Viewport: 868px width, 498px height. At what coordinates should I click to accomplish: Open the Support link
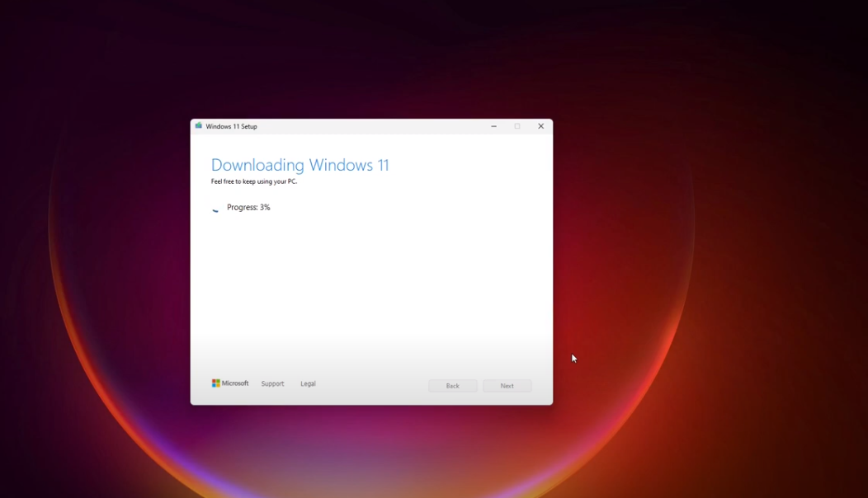(272, 383)
